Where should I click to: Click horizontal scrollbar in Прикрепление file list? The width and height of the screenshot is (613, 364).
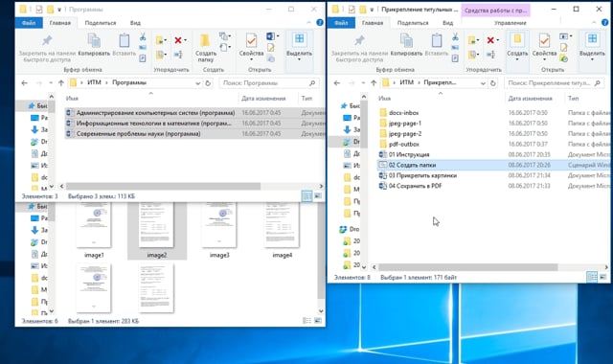click(467, 267)
